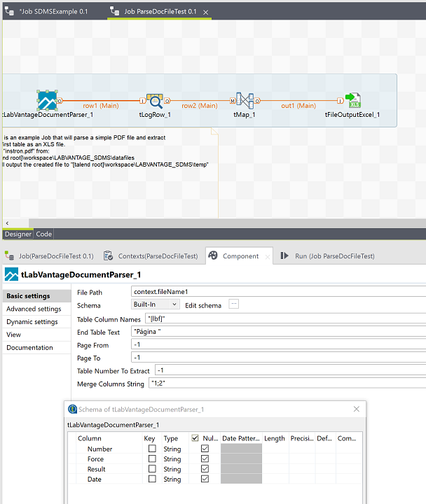This screenshot has height=504, width=426.
Task: Select the out1 (Main) connection label
Action: click(x=298, y=106)
